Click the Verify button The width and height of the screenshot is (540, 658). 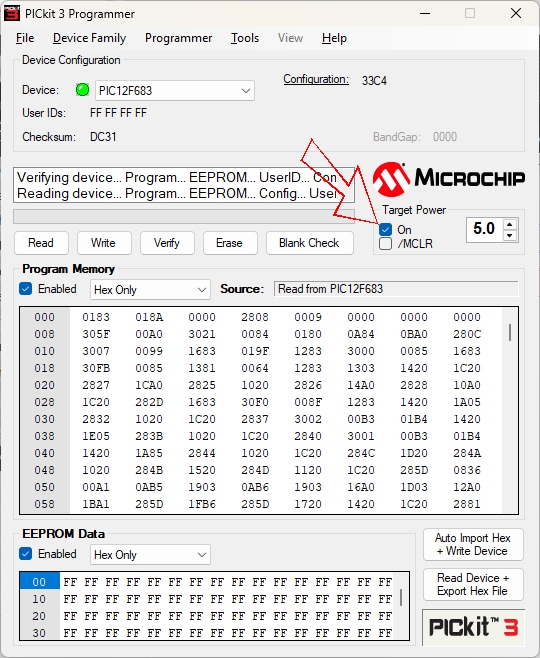coord(167,243)
